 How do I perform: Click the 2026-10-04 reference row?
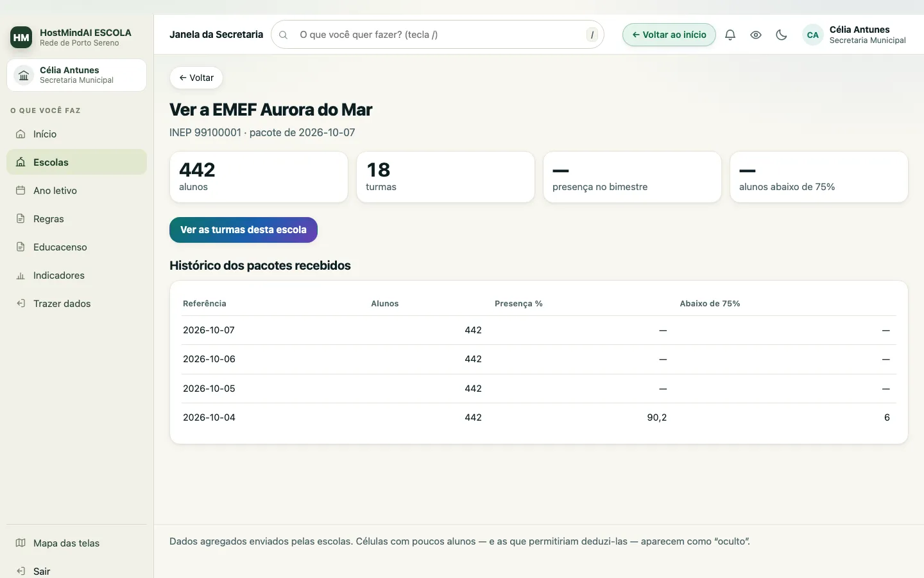click(539, 417)
